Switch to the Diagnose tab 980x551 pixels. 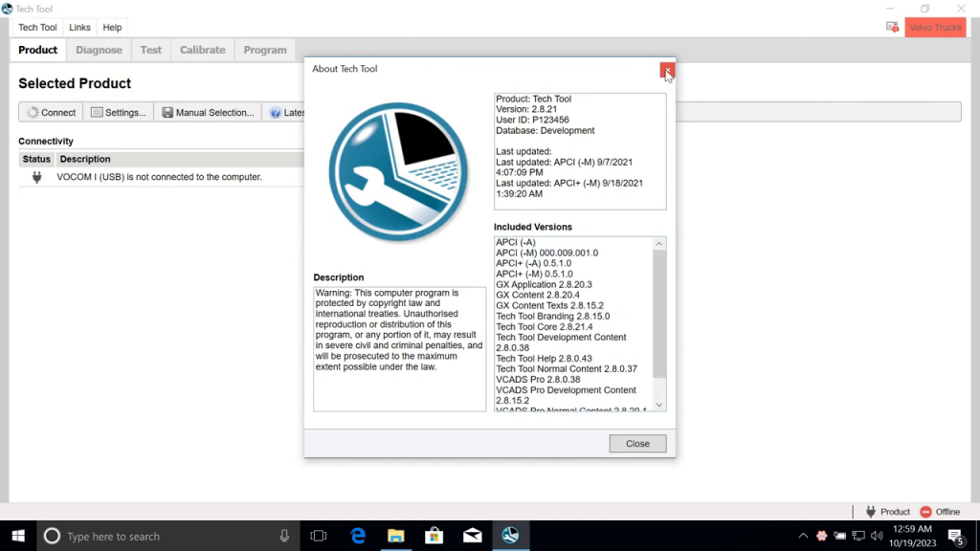pyautogui.click(x=99, y=50)
